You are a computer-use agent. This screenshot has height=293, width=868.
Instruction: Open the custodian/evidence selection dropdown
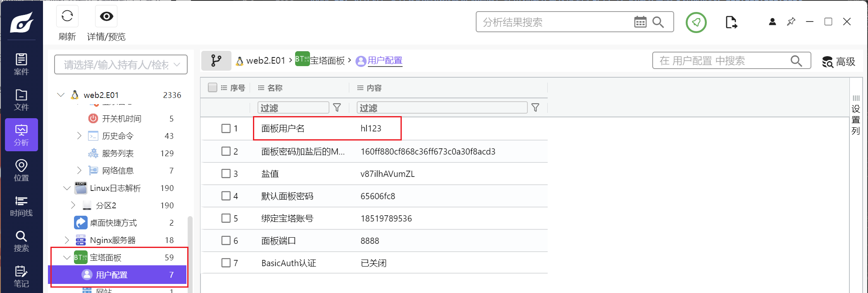pos(121,65)
